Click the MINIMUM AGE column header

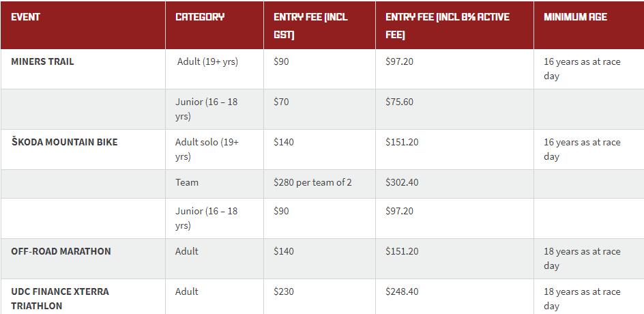(589, 25)
